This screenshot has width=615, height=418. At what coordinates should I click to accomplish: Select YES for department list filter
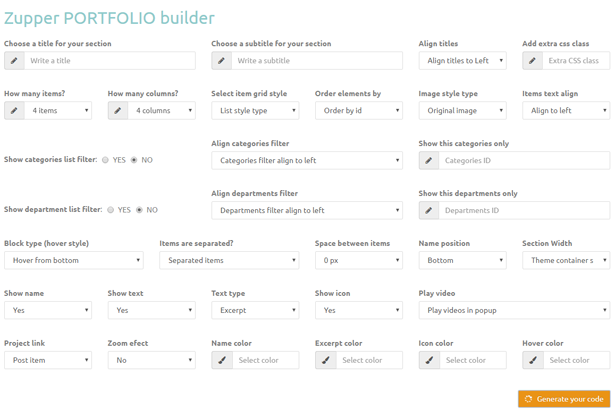tap(111, 210)
